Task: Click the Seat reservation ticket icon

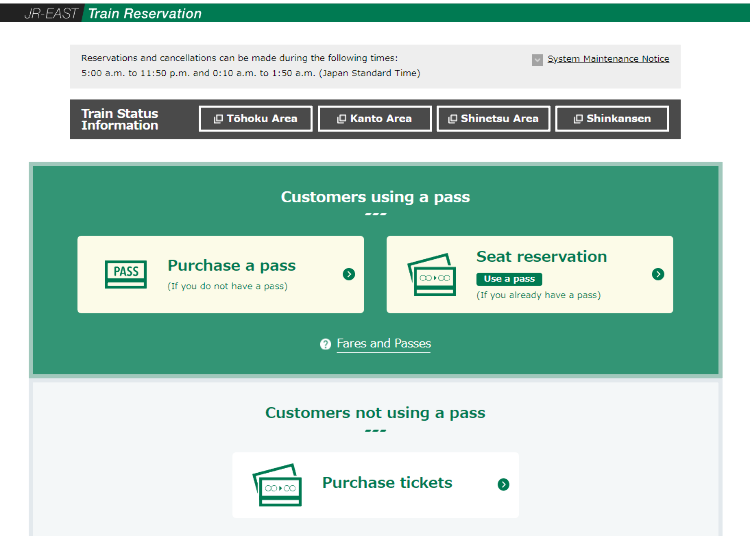Action: click(x=432, y=274)
